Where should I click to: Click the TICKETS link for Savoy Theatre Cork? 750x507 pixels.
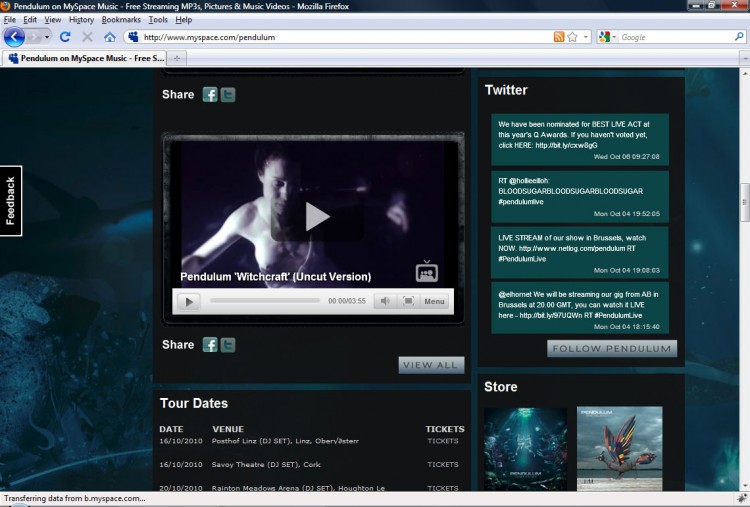(x=443, y=464)
